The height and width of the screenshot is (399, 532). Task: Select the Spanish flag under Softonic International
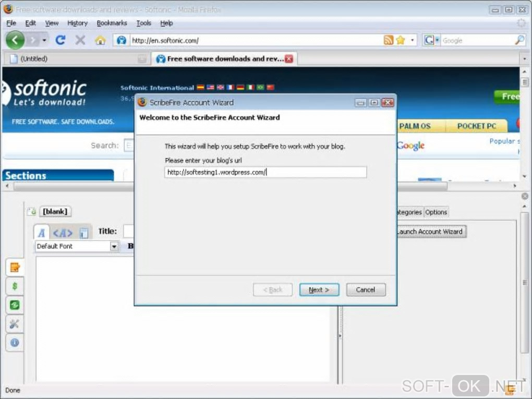point(200,88)
